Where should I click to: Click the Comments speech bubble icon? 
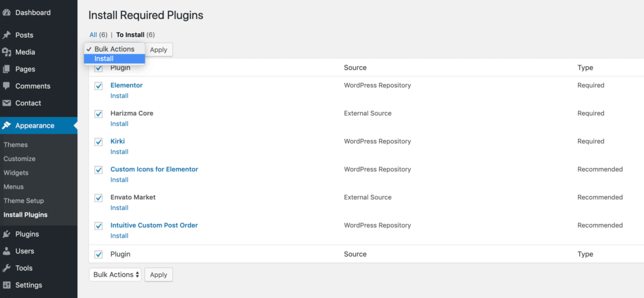pyautogui.click(x=6, y=86)
